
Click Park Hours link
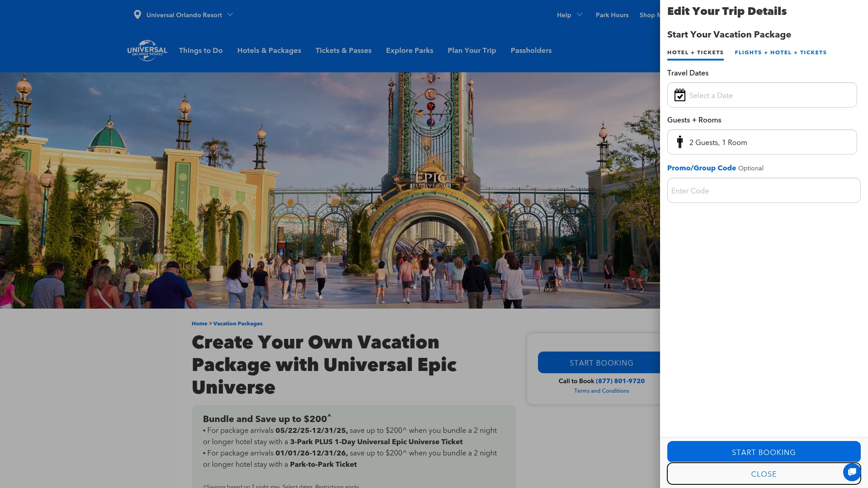[612, 15]
